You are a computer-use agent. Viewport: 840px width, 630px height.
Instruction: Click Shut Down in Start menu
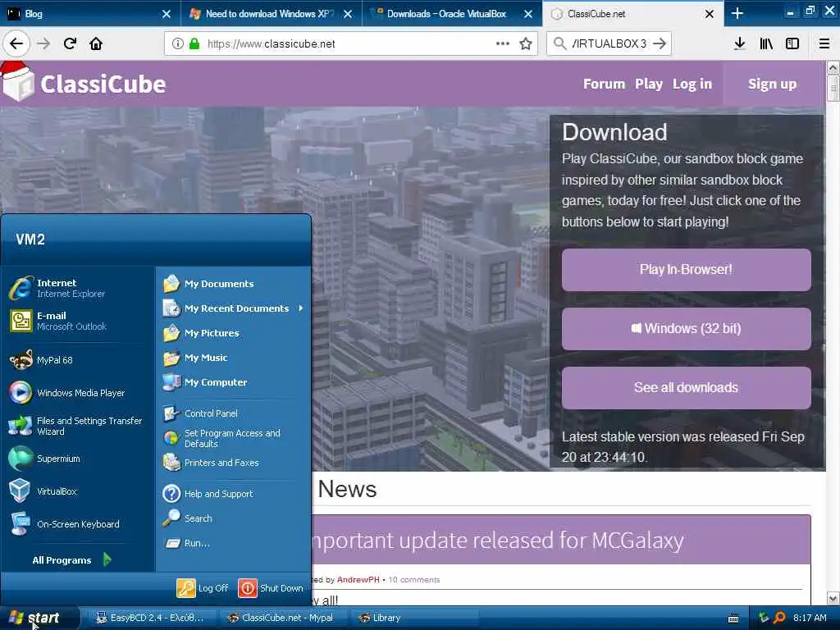coord(271,587)
